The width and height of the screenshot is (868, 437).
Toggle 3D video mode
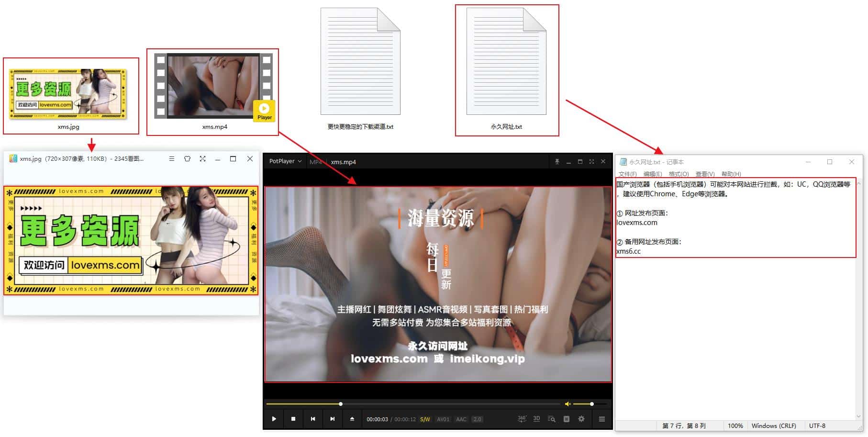tap(536, 419)
